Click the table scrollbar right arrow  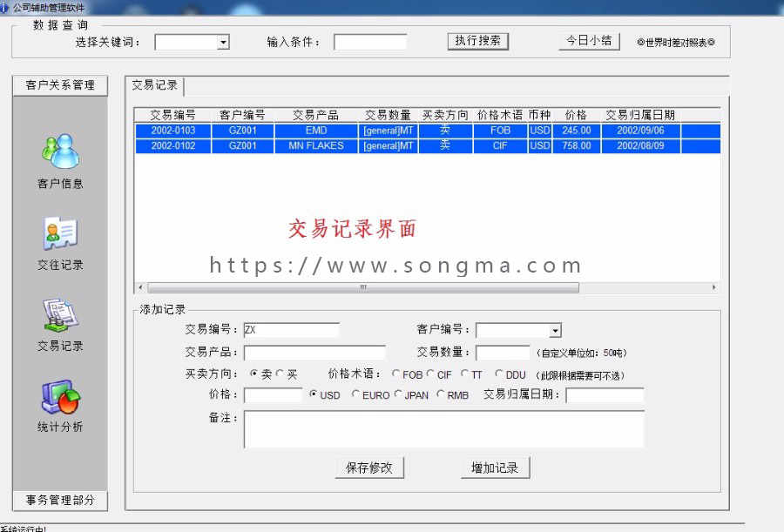[713, 287]
